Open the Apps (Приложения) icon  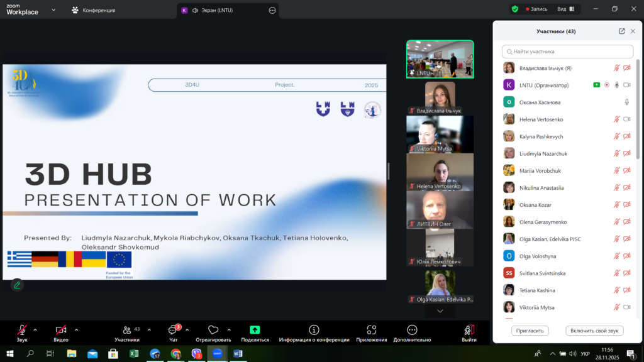click(x=371, y=330)
